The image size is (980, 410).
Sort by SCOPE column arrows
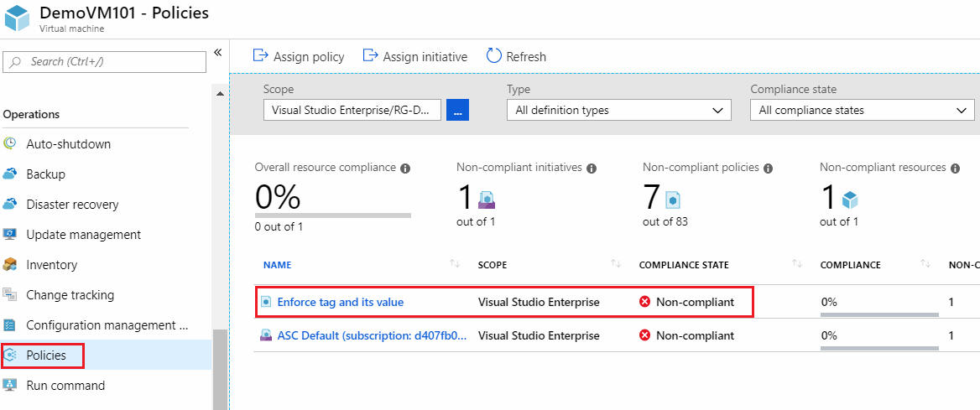[x=616, y=265]
